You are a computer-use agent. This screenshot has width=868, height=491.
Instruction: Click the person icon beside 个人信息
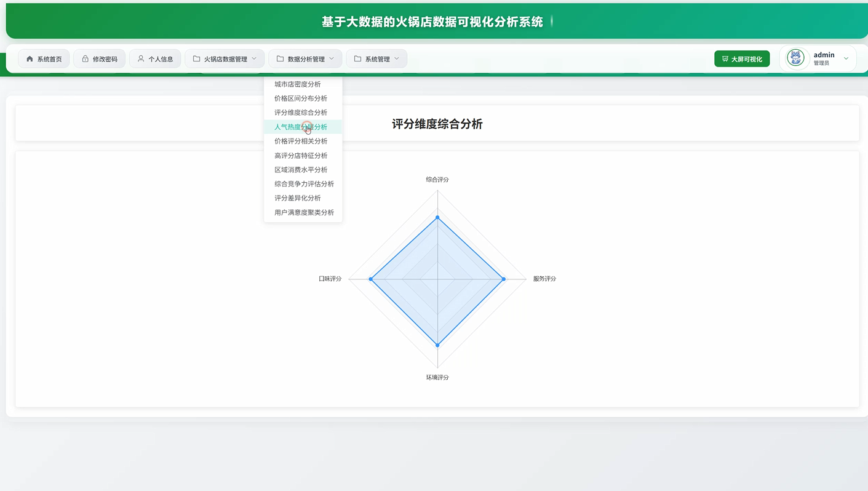[x=141, y=59]
